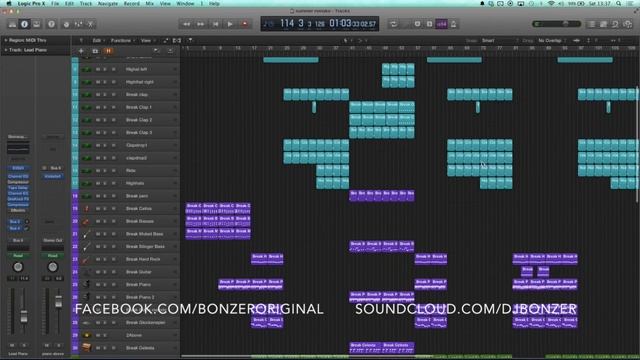This screenshot has width=640, height=360.
Task: Click the Break Basses track icon
Action: pyautogui.click(x=86, y=221)
